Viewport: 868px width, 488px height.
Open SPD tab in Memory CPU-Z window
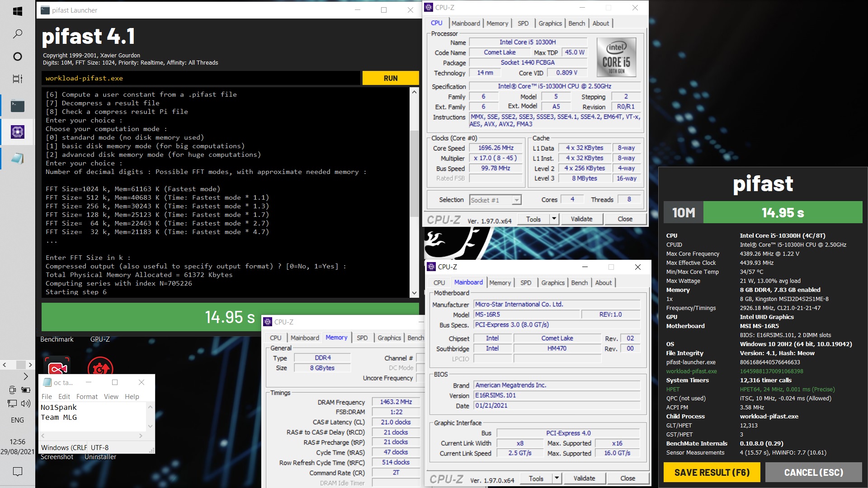(362, 338)
